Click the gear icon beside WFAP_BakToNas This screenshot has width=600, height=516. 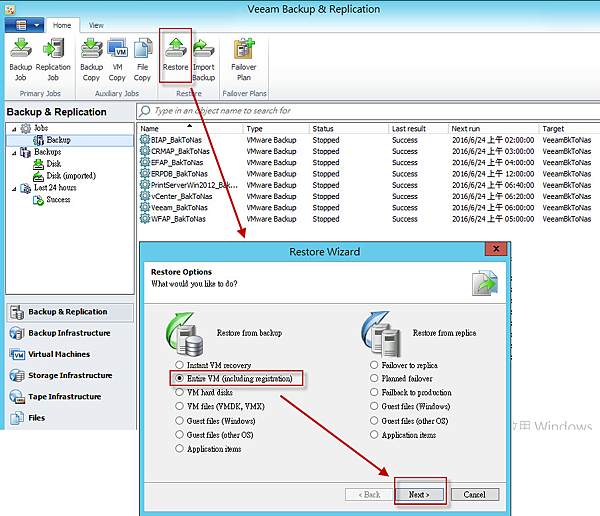pyautogui.click(x=144, y=219)
